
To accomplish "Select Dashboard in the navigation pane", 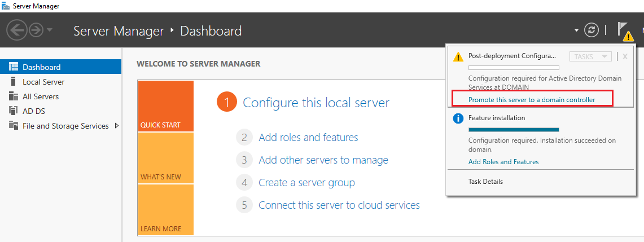I will pos(41,67).
